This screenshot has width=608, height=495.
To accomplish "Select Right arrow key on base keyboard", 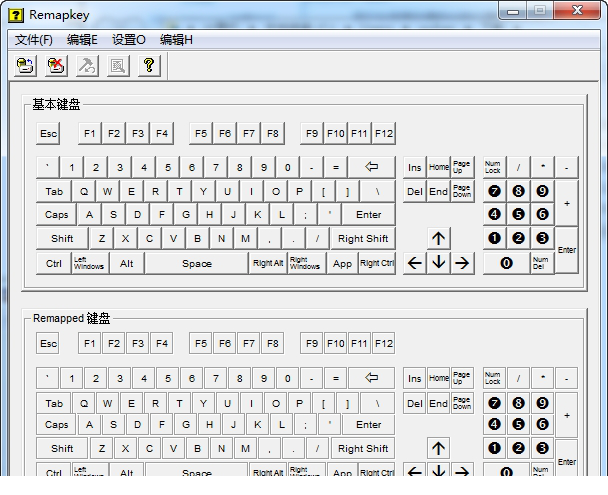I will [x=462, y=263].
